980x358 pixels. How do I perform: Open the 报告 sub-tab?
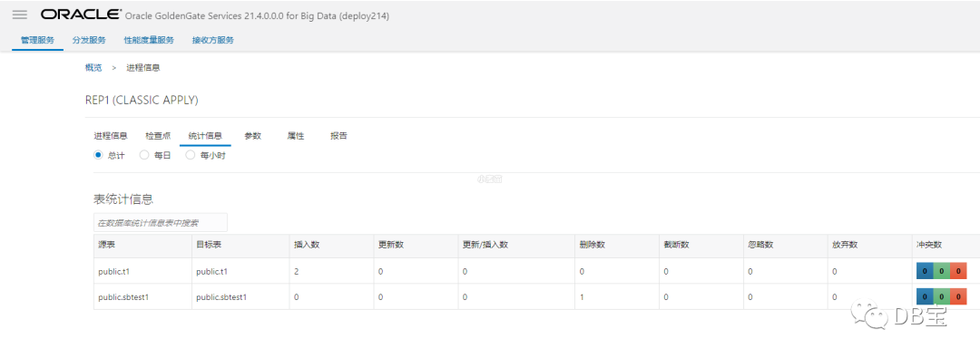click(338, 136)
